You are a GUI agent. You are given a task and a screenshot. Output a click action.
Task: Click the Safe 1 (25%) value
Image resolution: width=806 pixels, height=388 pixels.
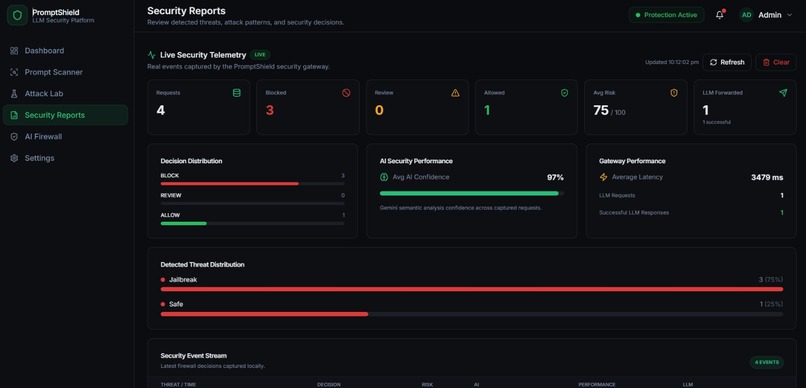pos(772,304)
